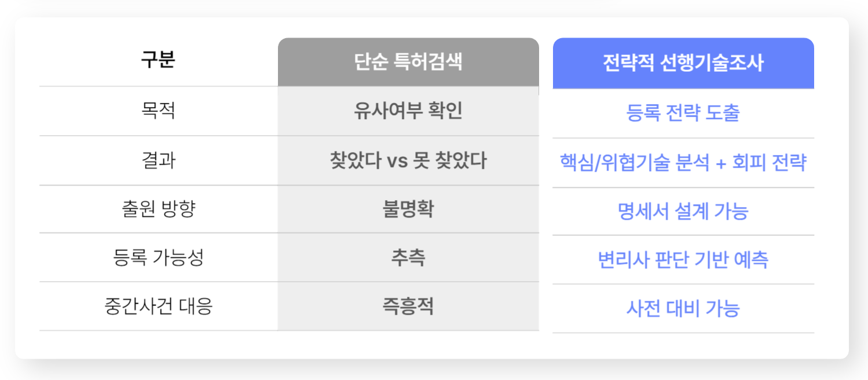Select the 명세서 설계 가능 text
Screen dimensions: 868x380
(683, 211)
